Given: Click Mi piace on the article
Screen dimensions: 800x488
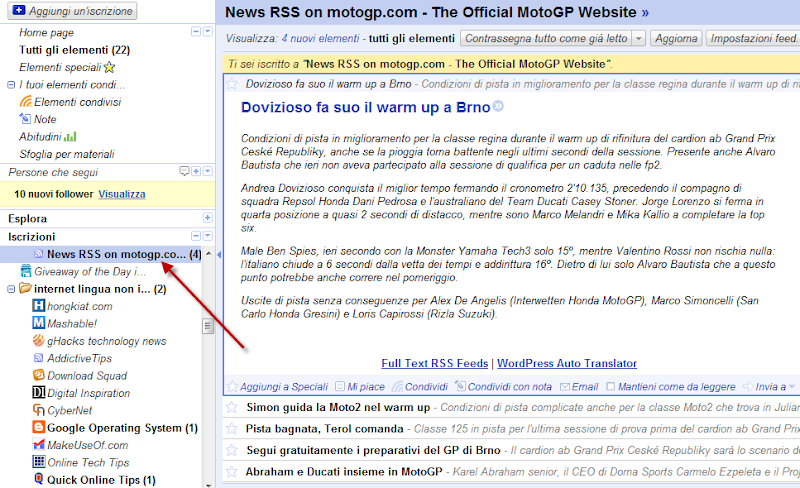Looking at the screenshot, I should tap(360, 387).
